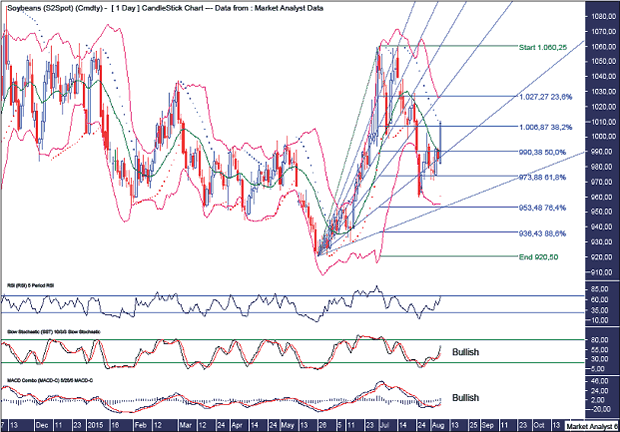Image resolution: width=620 pixels, height=432 pixels.
Task: Click Bullish note beside Slow Stochastic
Action: (465, 352)
